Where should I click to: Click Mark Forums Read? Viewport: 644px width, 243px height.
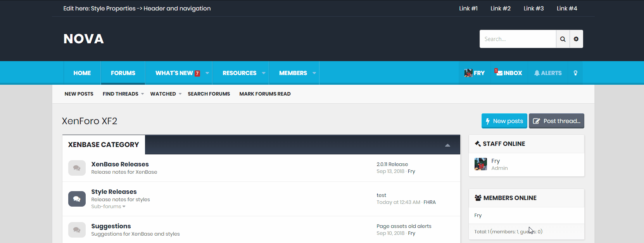265,94
